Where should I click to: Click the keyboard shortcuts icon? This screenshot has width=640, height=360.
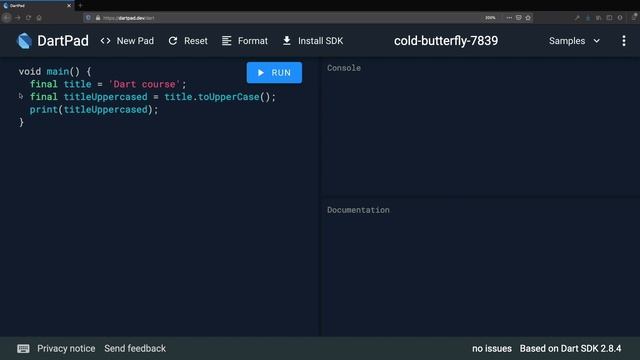23,349
